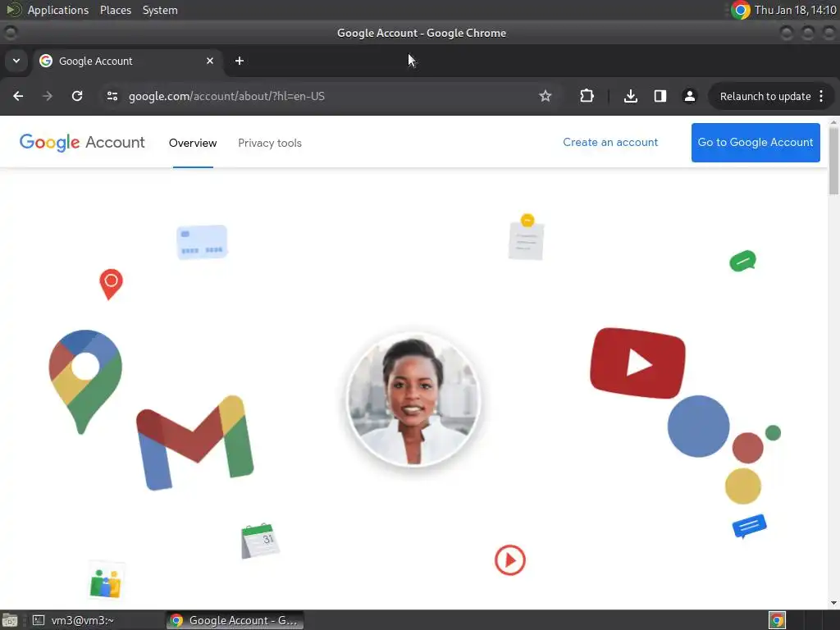This screenshot has height=630, width=840.
Task: Click the show desktop icon in bottom panel
Action: point(10,620)
